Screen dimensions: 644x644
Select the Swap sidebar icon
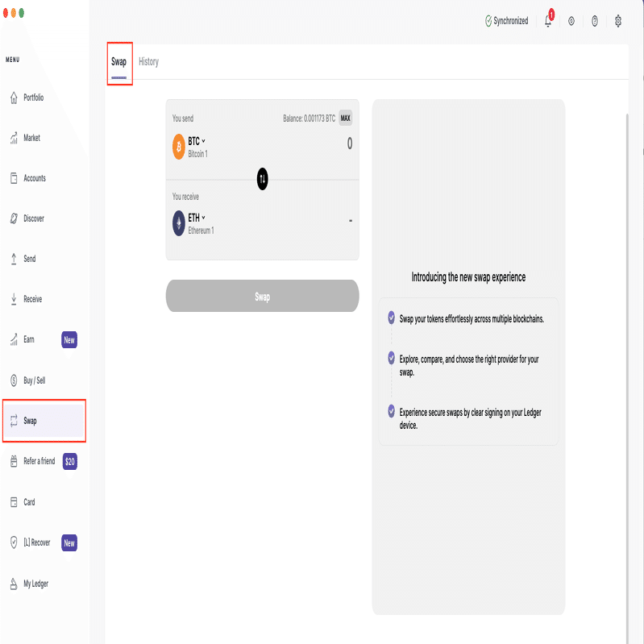[x=14, y=421]
